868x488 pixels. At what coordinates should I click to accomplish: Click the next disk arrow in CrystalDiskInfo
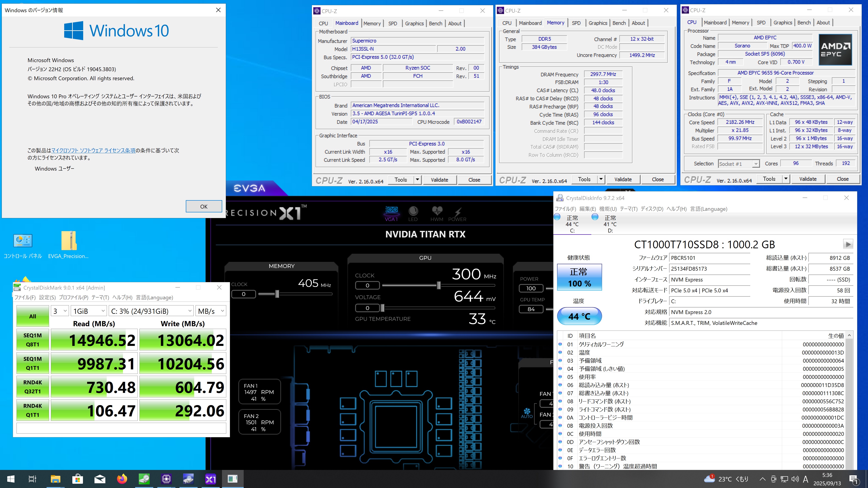(x=848, y=244)
